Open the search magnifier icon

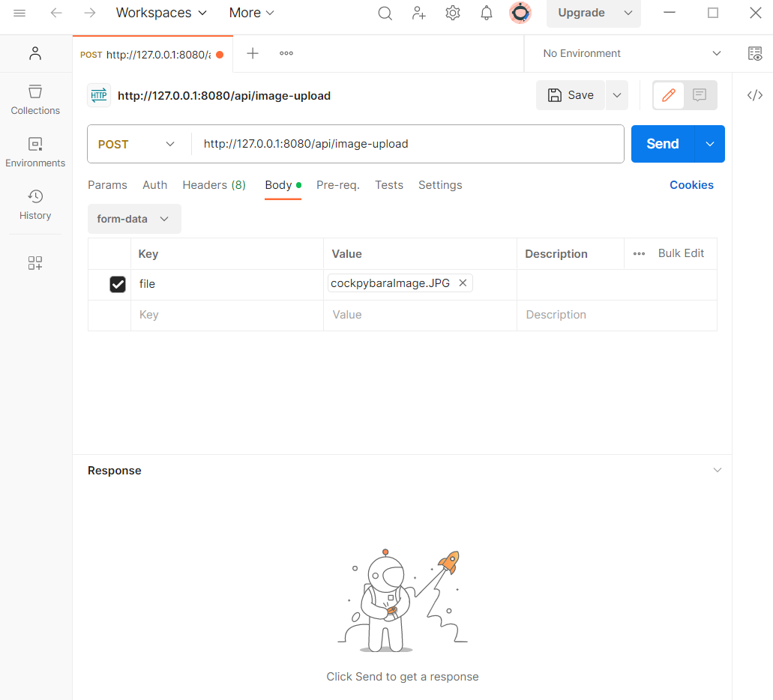(x=385, y=13)
